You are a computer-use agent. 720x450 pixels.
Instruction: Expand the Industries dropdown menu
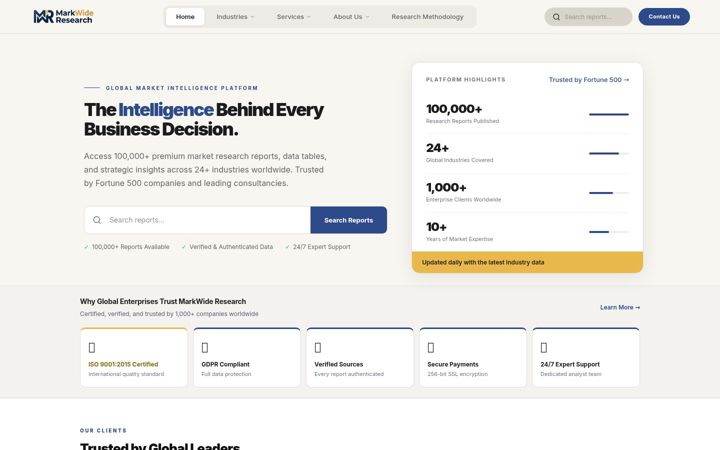coord(235,17)
